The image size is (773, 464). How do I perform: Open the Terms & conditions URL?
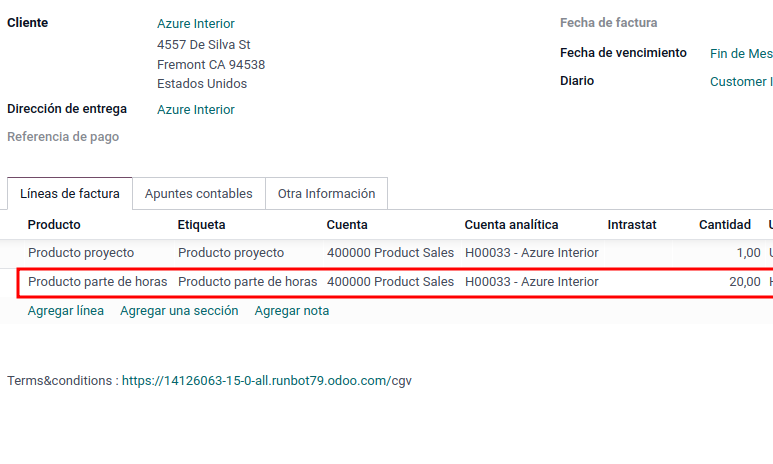pyautogui.click(x=267, y=381)
